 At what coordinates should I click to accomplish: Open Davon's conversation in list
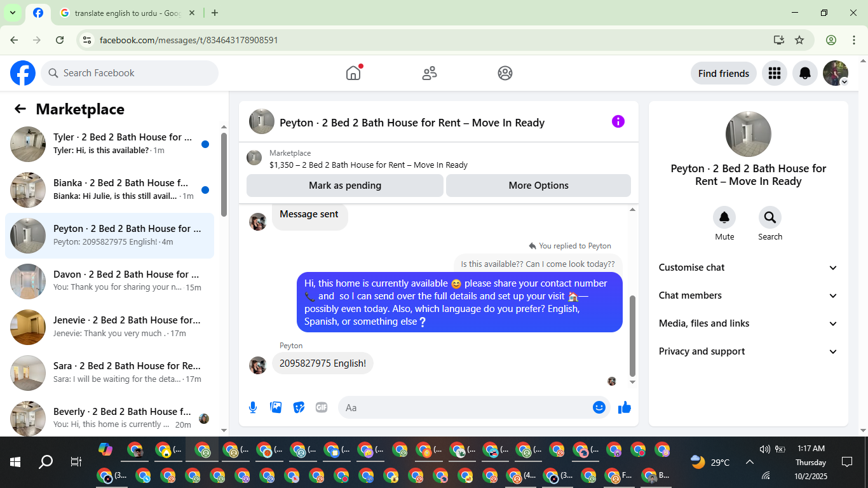click(110, 281)
